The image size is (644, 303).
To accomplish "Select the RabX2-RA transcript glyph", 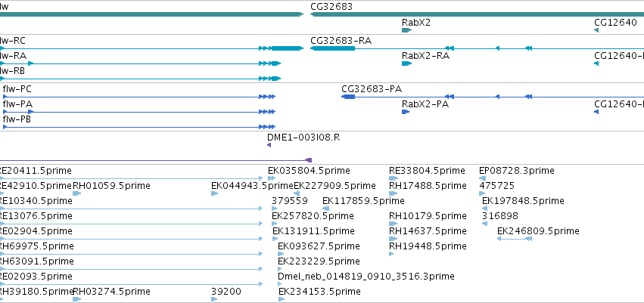I will point(406,63).
